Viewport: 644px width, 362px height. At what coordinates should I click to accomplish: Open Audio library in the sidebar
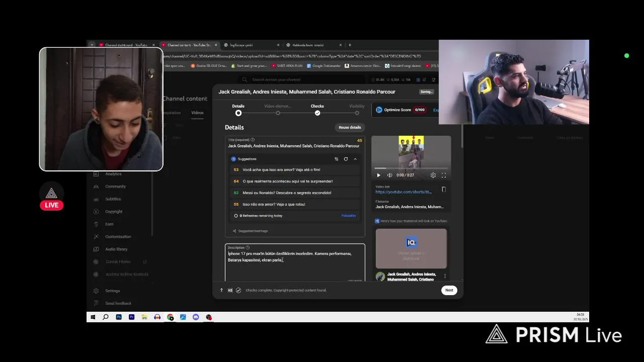click(116, 249)
